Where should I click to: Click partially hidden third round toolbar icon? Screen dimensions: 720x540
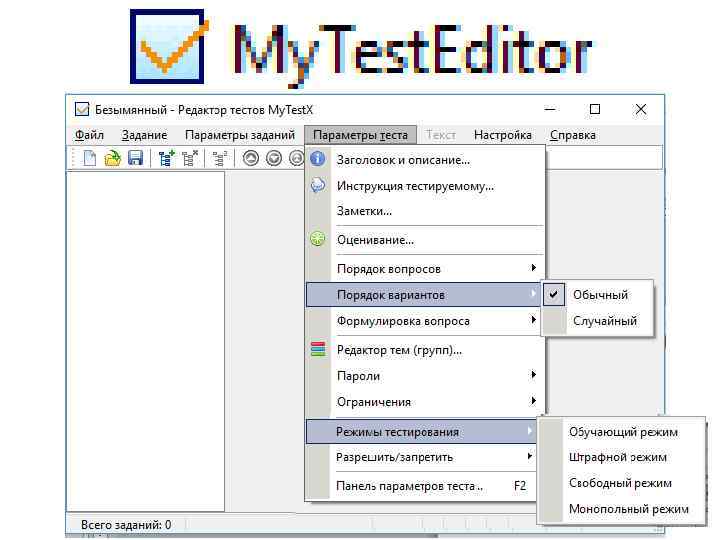pyautogui.click(x=296, y=158)
